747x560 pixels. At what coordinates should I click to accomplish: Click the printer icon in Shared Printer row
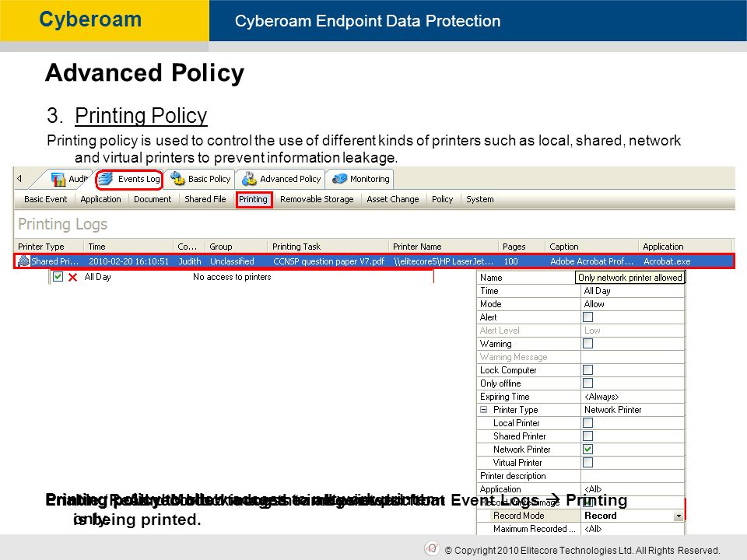click(x=23, y=261)
